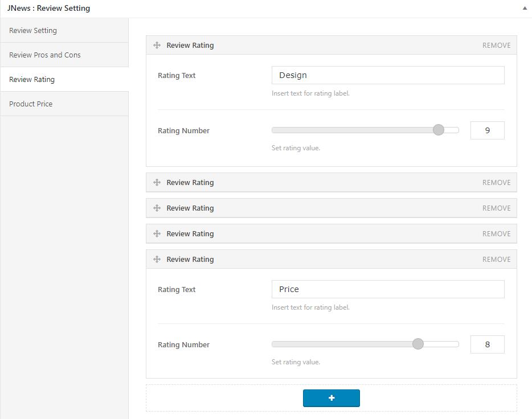Click the rating number box showing 8

pyautogui.click(x=487, y=344)
